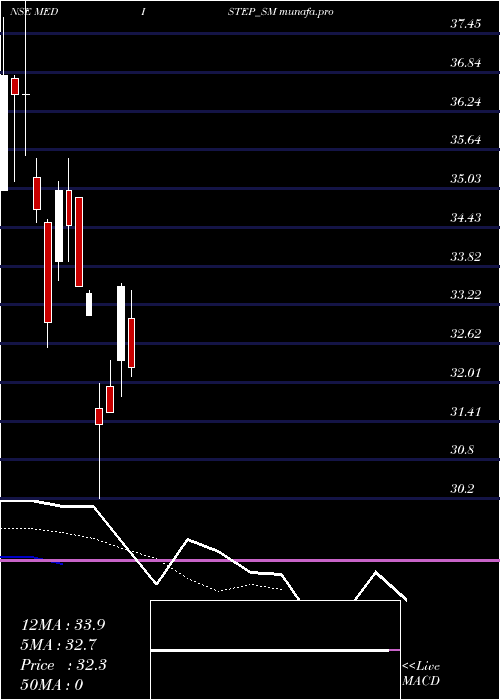The width and height of the screenshot is (500, 700).
Task: Click the 36.84 price axis label
Action: [x=465, y=62]
